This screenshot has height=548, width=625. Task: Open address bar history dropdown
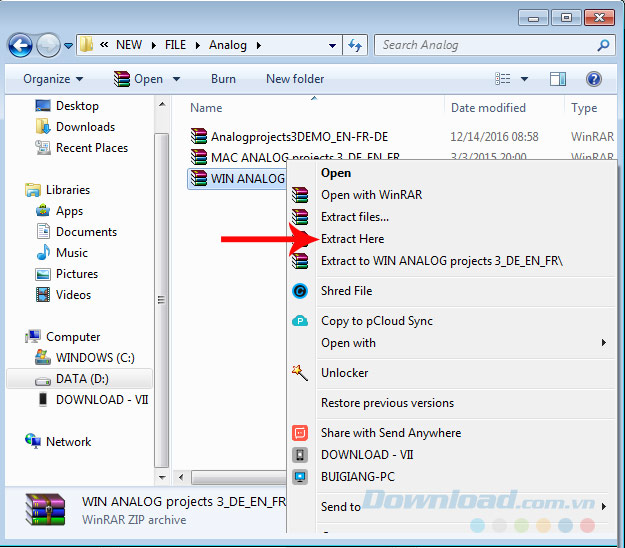[x=332, y=45]
